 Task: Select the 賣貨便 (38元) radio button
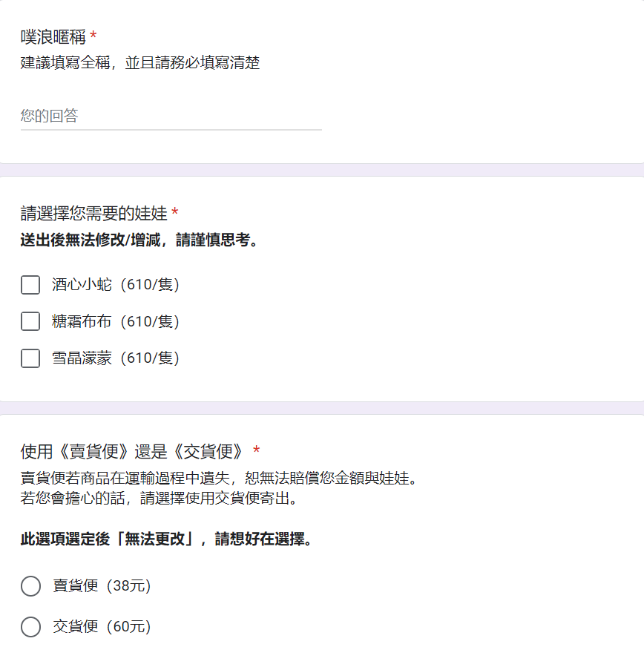(31, 586)
